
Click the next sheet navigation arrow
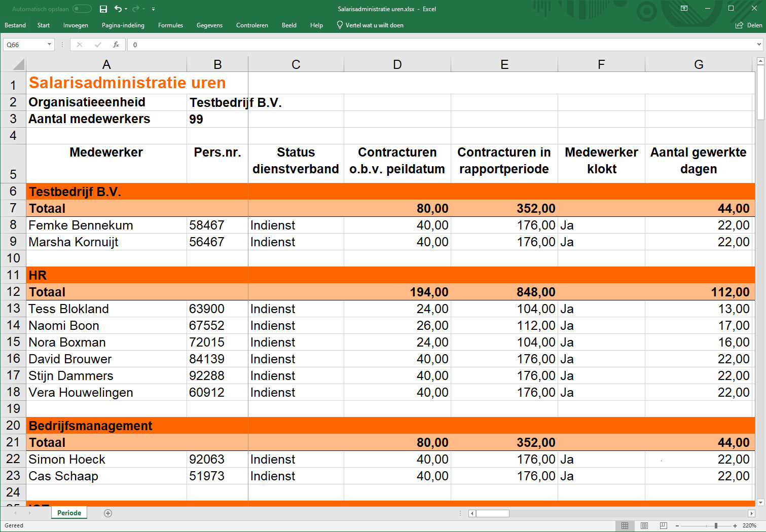(30, 513)
